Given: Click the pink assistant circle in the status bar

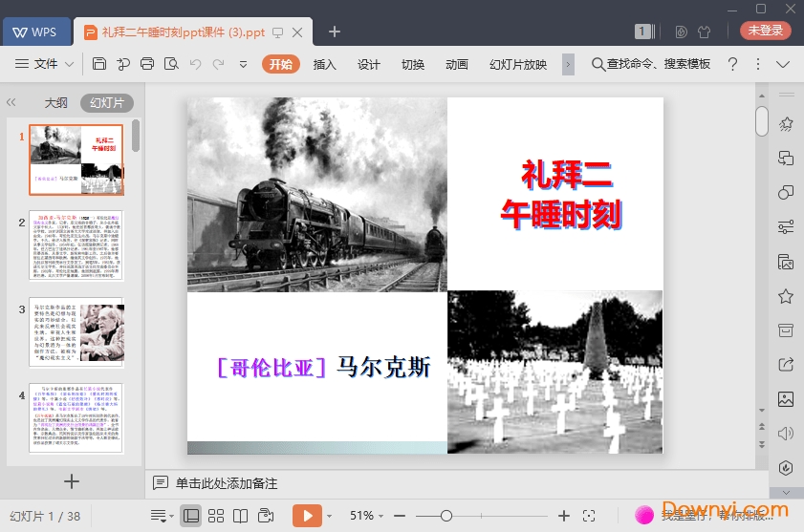Looking at the screenshot, I should click(644, 515).
